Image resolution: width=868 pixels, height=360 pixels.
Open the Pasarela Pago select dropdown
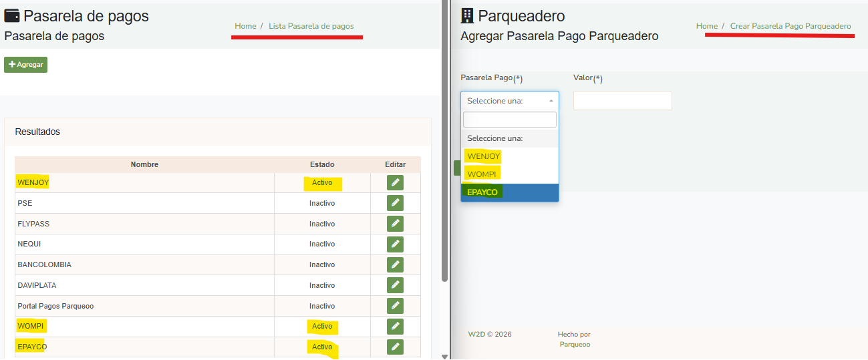pyautogui.click(x=509, y=101)
